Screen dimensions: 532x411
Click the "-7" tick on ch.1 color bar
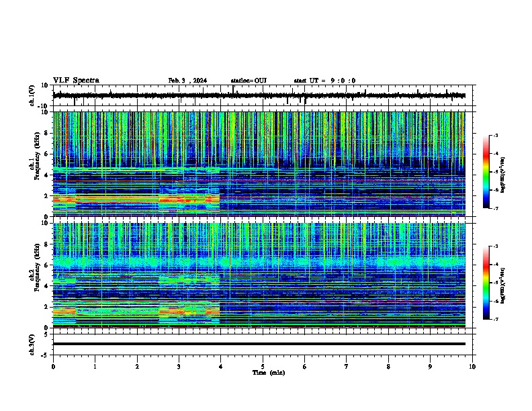(x=496, y=208)
